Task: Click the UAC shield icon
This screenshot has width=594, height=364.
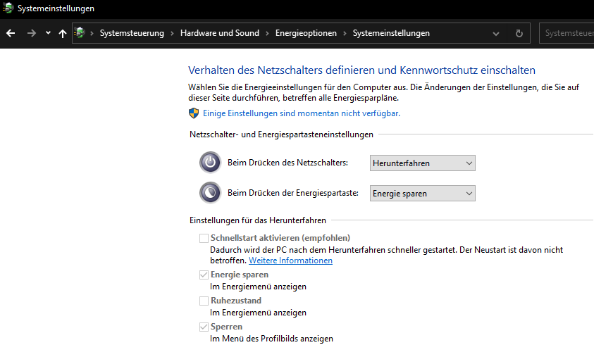Action: [194, 113]
